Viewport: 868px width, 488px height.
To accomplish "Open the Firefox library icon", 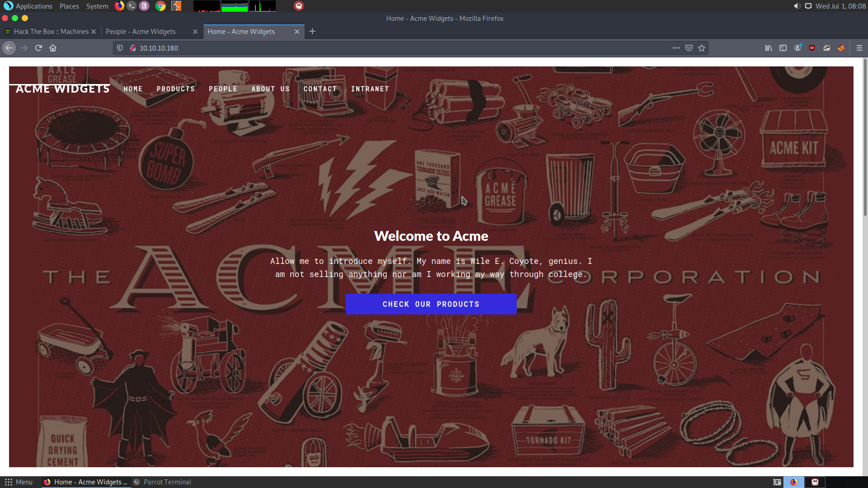I will coord(769,48).
